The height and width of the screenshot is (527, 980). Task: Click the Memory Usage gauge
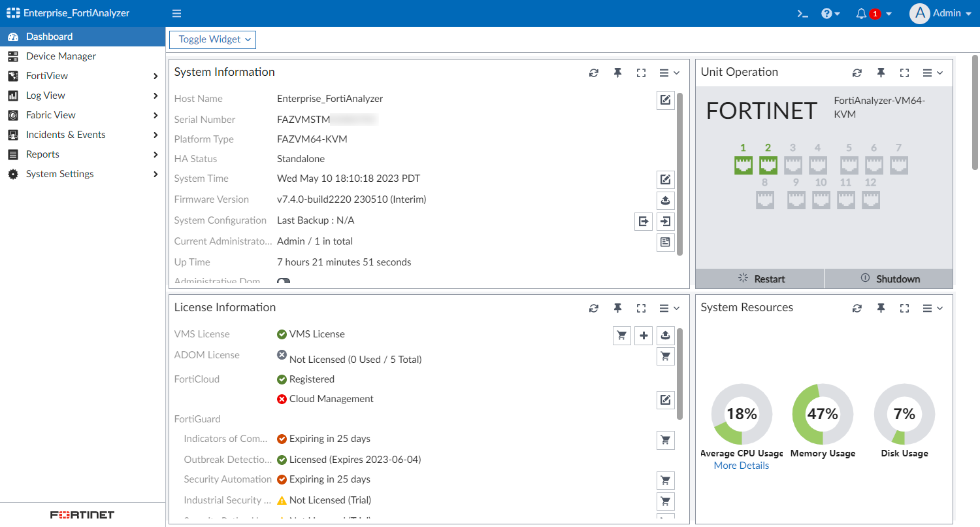pyautogui.click(x=822, y=414)
